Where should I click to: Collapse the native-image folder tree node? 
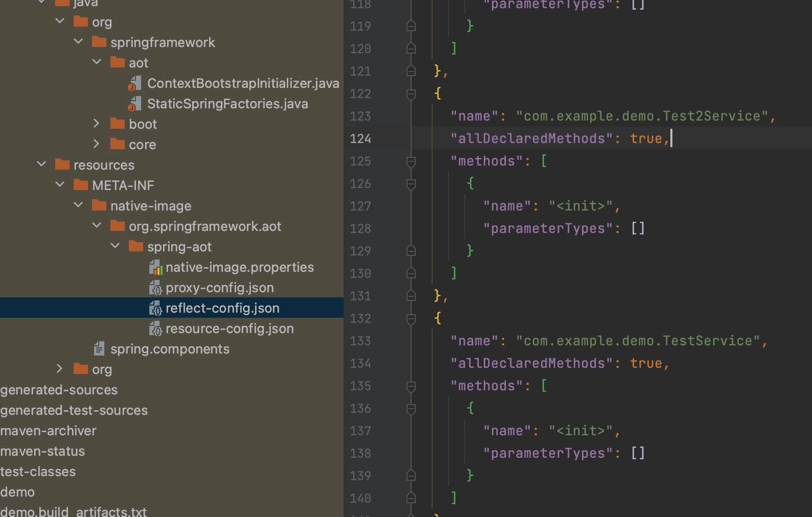(78, 205)
